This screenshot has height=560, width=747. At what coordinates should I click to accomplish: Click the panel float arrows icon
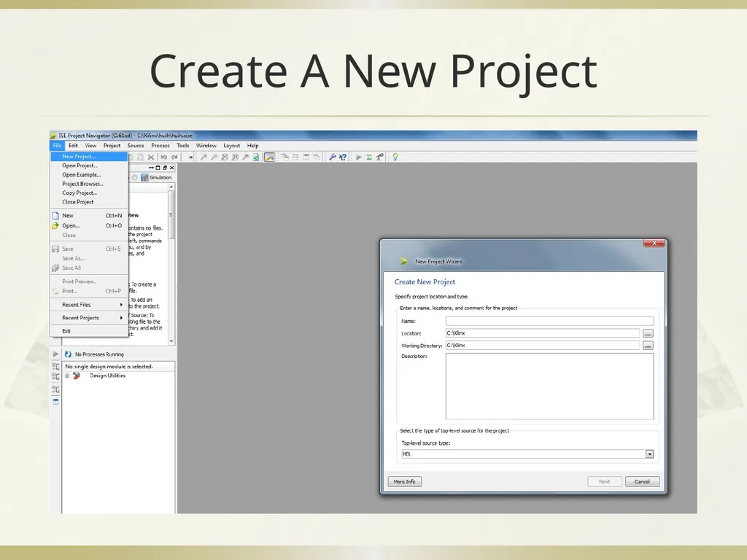tap(151, 168)
